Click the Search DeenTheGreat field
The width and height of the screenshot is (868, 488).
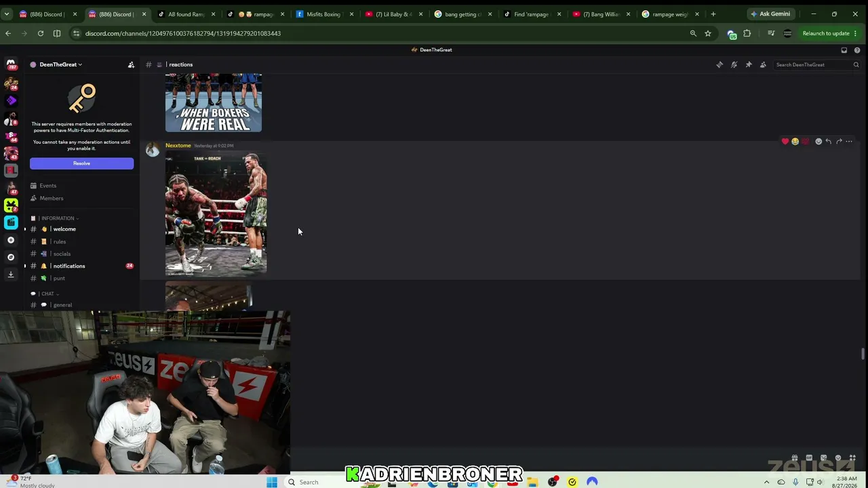[817, 64]
